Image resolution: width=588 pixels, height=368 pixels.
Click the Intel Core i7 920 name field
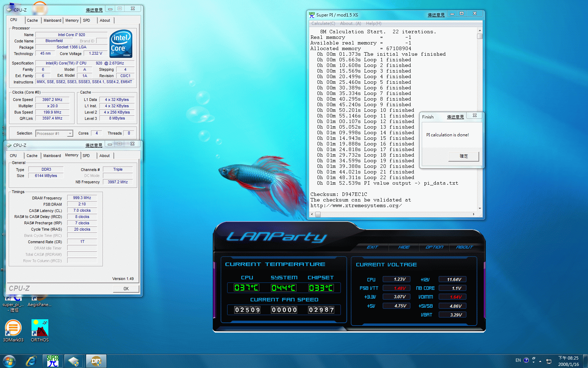(x=71, y=35)
